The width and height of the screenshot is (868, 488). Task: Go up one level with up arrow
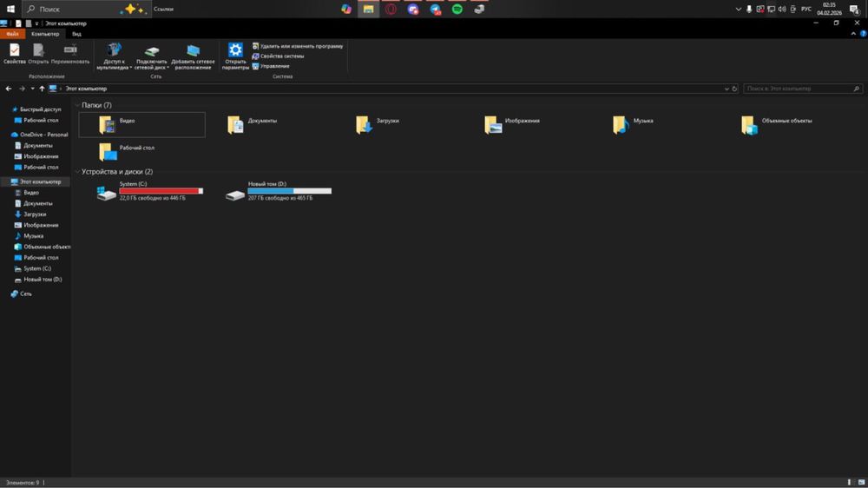coord(42,89)
